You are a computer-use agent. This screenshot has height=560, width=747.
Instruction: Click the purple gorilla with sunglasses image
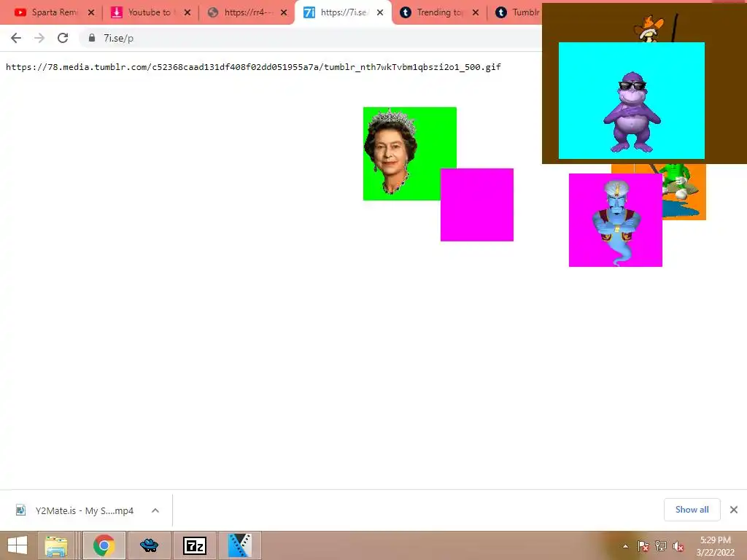[631, 101]
